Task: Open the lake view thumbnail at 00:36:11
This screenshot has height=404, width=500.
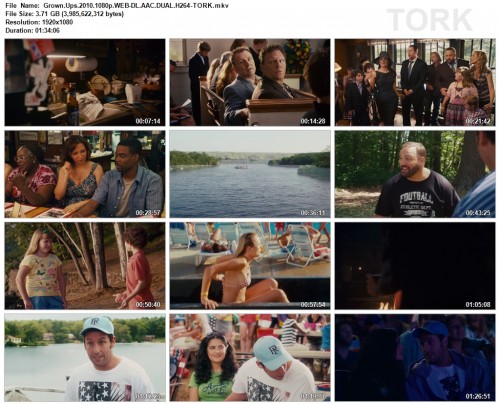Action: (250, 174)
